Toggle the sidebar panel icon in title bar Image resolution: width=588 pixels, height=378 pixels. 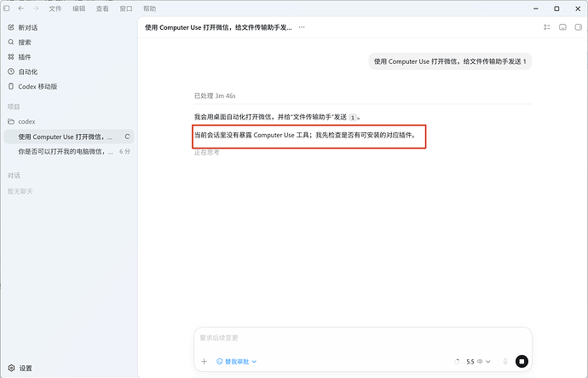6,9
